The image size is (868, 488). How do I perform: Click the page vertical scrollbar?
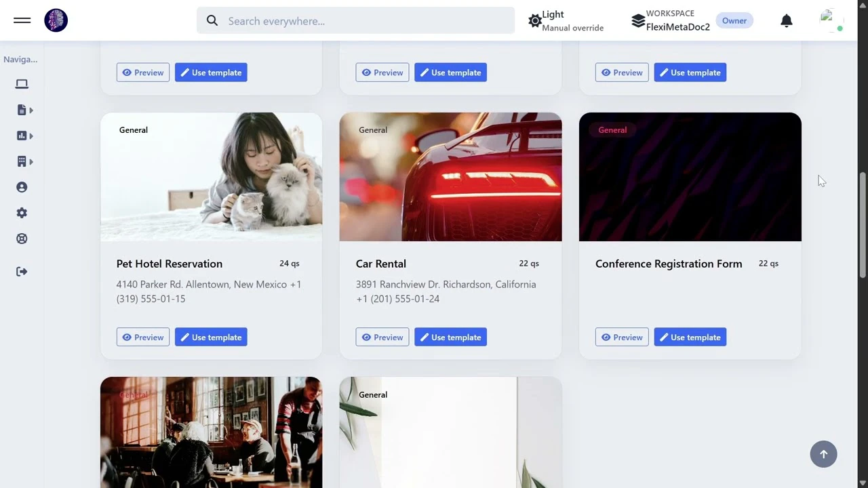(x=863, y=224)
